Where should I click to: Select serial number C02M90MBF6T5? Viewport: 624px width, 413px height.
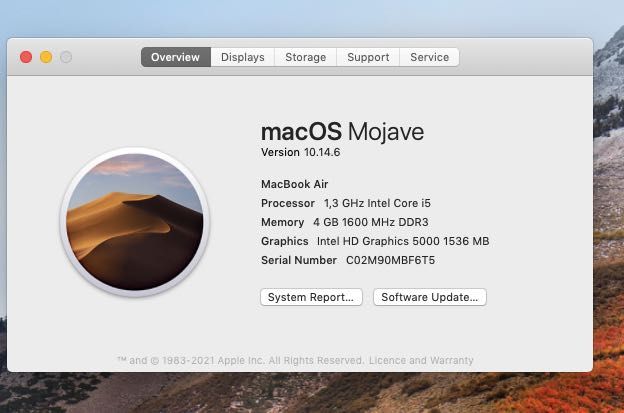coord(390,260)
